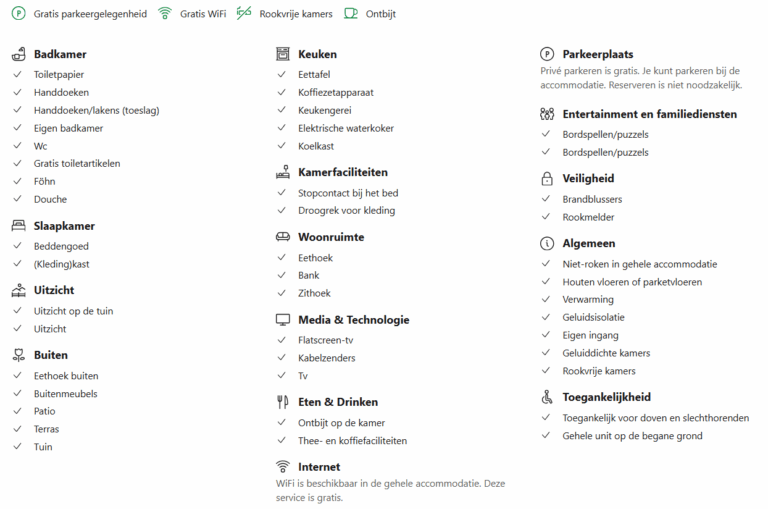Click the Eten & Drinken cutlery icon
The height and width of the screenshot is (509, 768).
click(282, 402)
